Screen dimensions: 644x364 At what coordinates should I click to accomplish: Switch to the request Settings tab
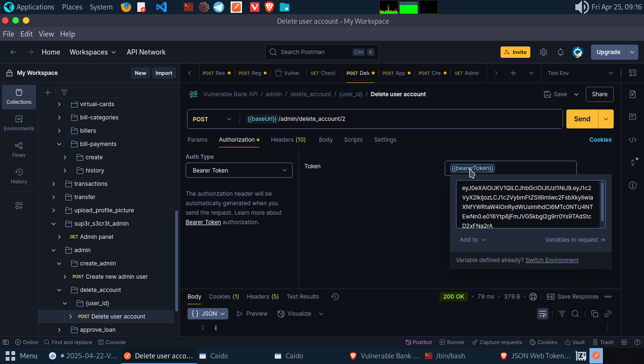[385, 140]
